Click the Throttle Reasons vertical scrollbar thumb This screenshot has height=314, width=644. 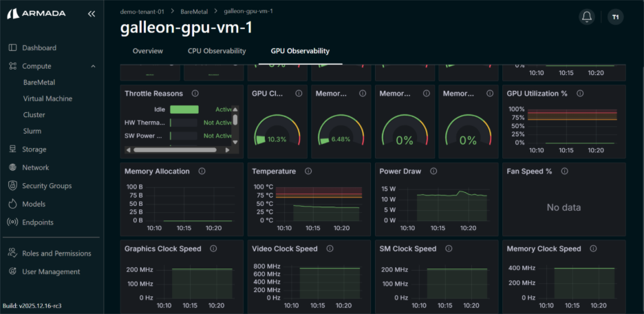[235, 120]
